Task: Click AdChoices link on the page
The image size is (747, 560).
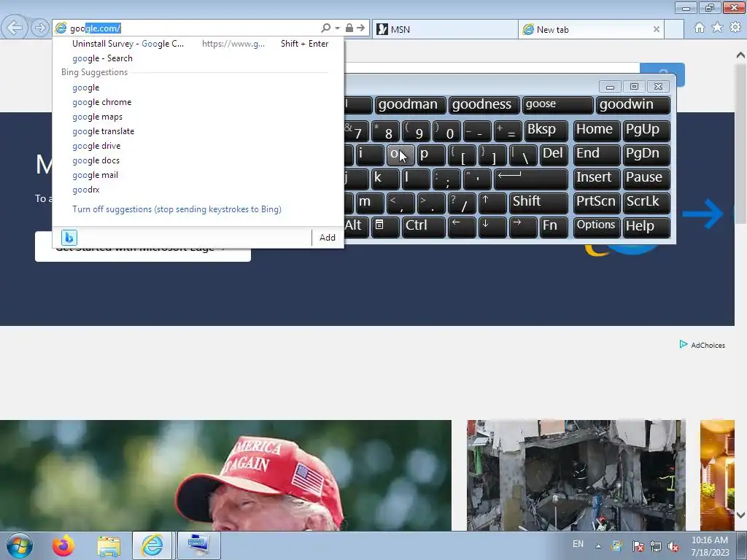Action: coord(703,345)
